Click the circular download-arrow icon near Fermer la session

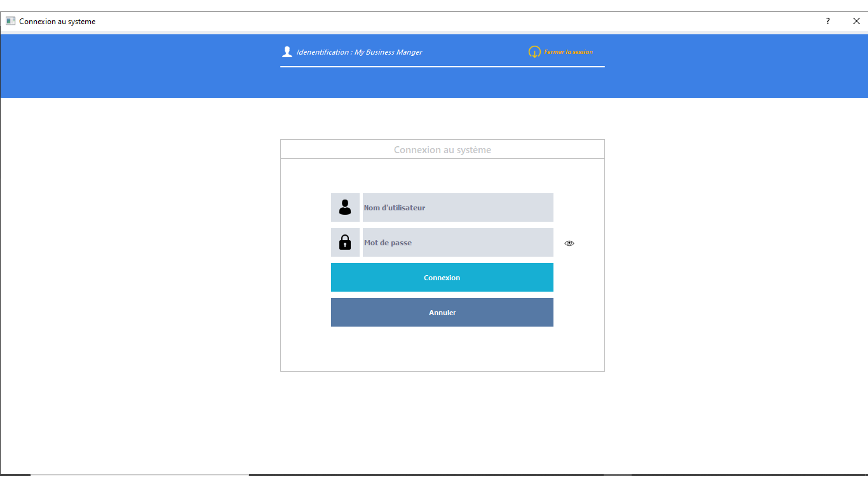pyautogui.click(x=534, y=52)
